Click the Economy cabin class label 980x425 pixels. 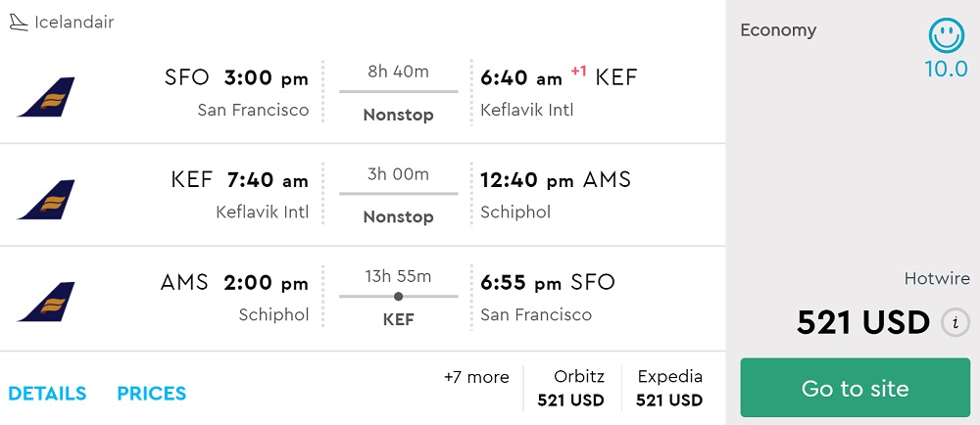pos(778,29)
